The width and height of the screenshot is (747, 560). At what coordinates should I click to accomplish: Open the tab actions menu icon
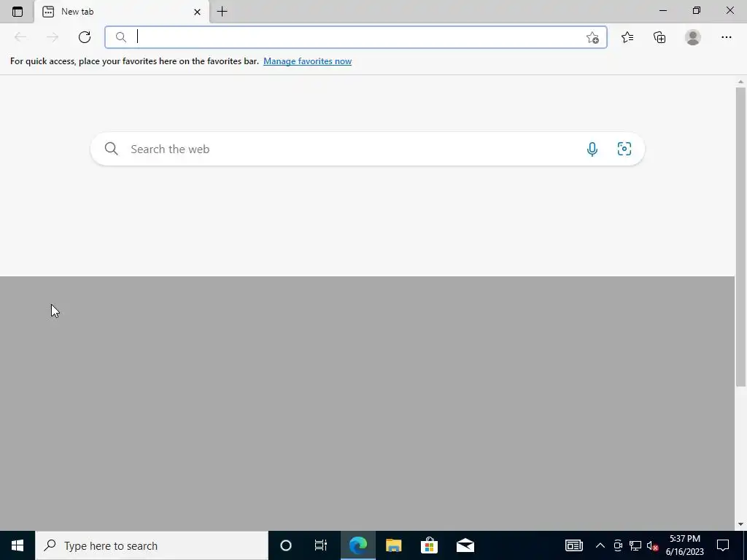tap(18, 12)
